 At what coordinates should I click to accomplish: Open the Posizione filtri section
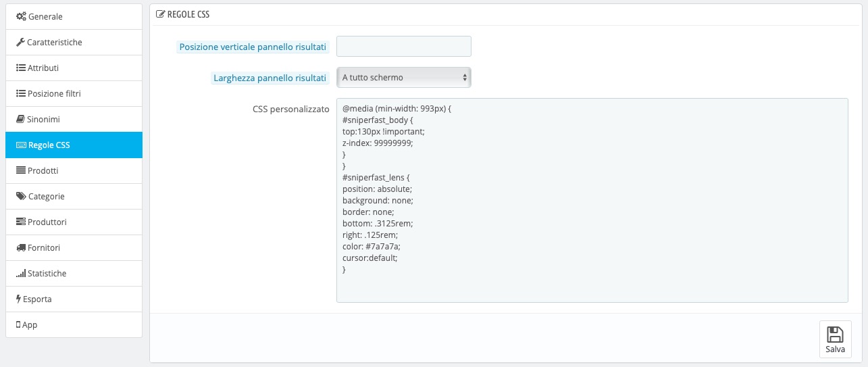pyautogui.click(x=74, y=94)
